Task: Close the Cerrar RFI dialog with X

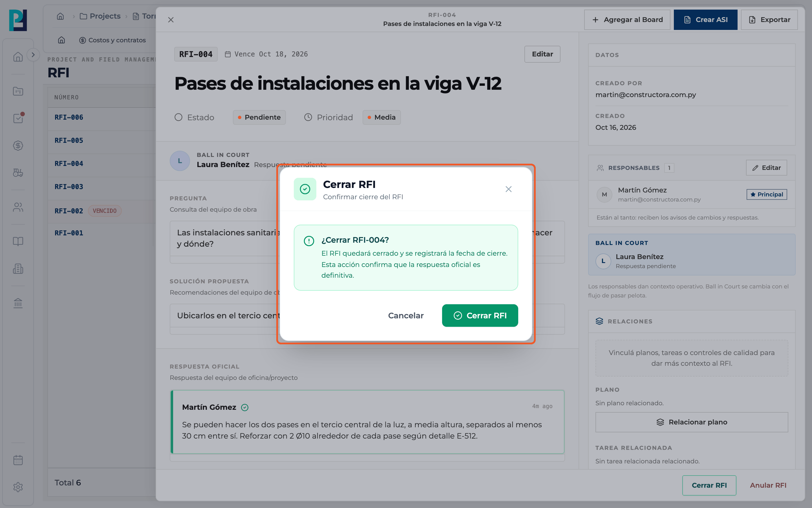Action: (508, 189)
